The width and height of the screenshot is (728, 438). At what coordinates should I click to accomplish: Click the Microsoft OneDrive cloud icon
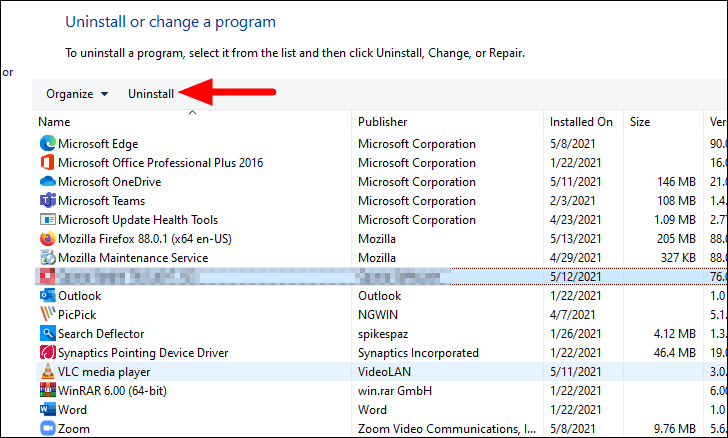[x=47, y=182]
